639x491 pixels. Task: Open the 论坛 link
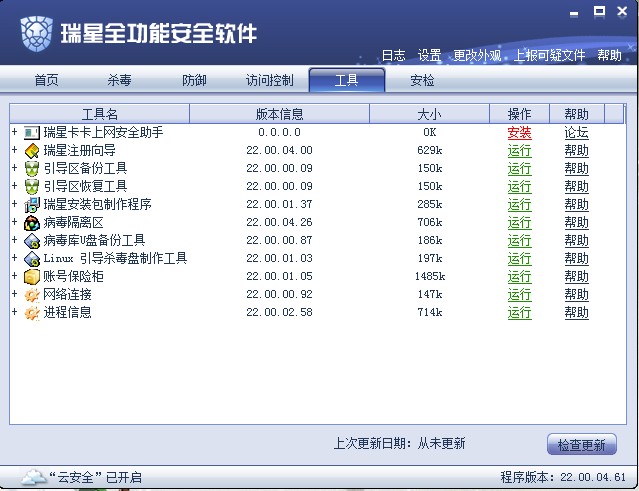click(577, 132)
